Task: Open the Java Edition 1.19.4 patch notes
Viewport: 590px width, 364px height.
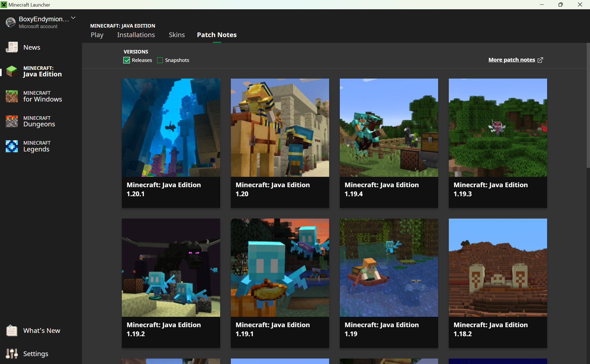Action: [389, 143]
